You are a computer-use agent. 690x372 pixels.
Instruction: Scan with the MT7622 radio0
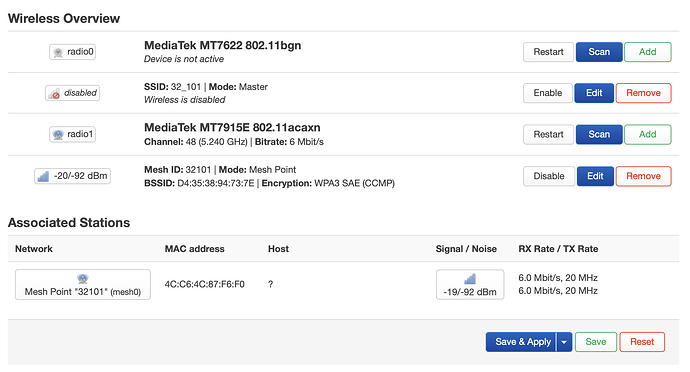click(x=599, y=52)
